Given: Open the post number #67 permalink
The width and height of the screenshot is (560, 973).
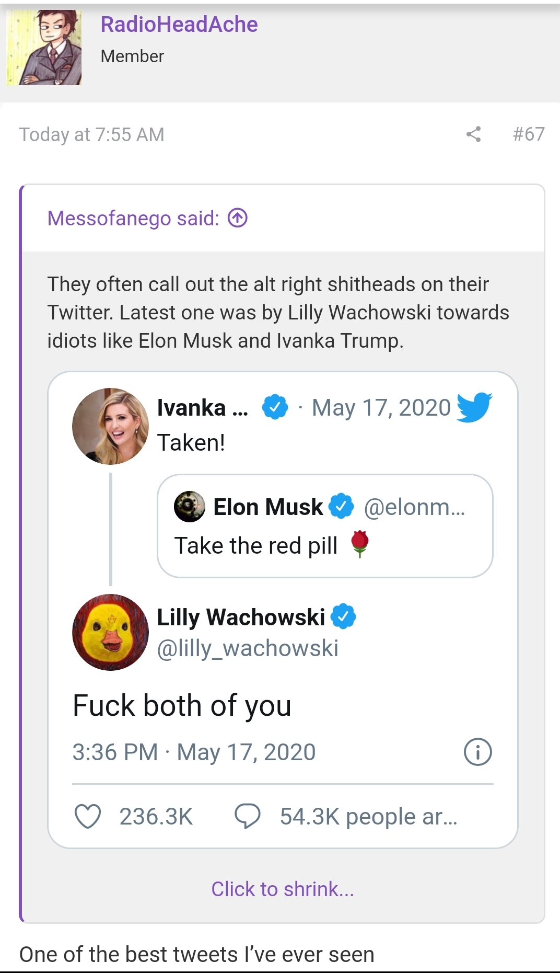Looking at the screenshot, I should pyautogui.click(x=529, y=134).
